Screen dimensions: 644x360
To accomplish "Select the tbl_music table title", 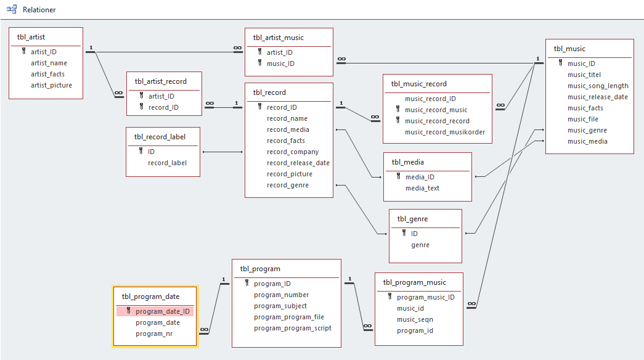I will (x=569, y=49).
